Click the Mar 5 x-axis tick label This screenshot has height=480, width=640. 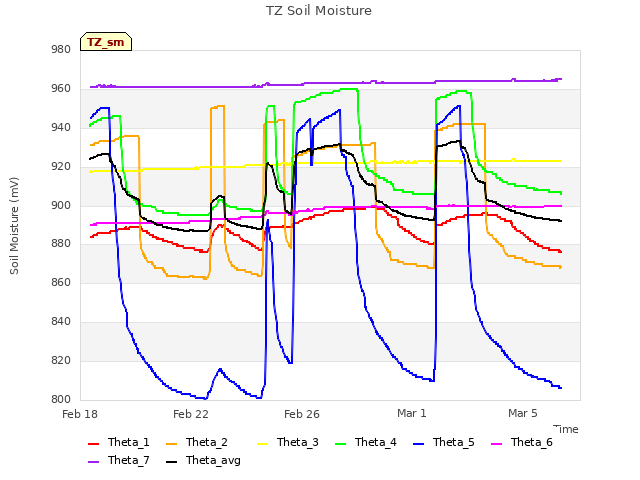[x=523, y=413]
